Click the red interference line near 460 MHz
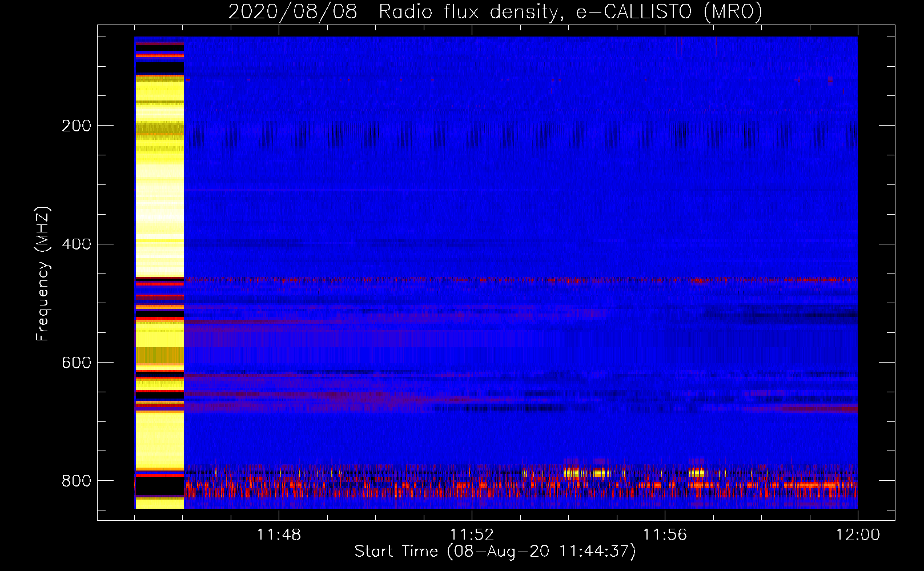924x571 pixels. pos(521,280)
